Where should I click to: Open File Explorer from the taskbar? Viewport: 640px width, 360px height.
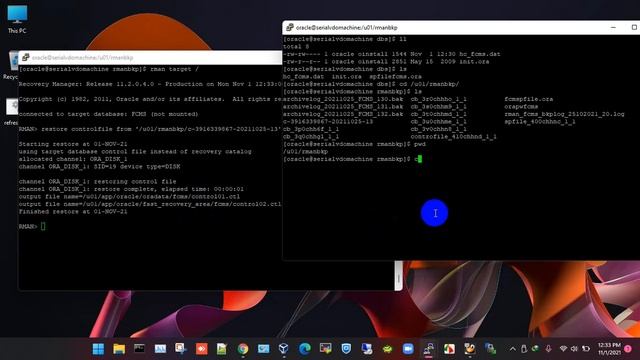click(119, 349)
